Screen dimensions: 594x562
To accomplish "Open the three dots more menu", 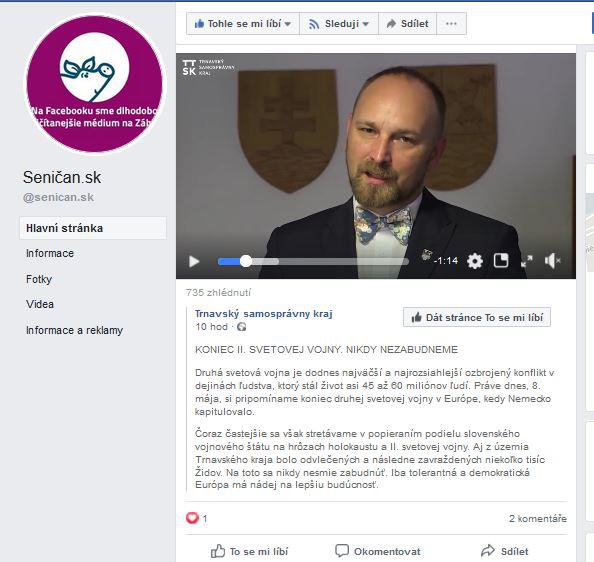I will (451, 24).
